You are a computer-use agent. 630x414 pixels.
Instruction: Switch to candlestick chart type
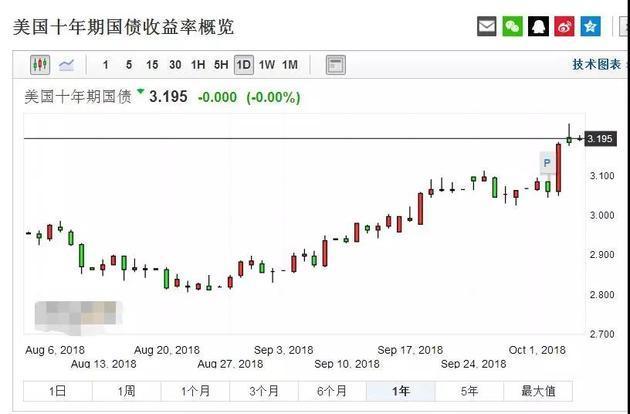[x=40, y=65]
